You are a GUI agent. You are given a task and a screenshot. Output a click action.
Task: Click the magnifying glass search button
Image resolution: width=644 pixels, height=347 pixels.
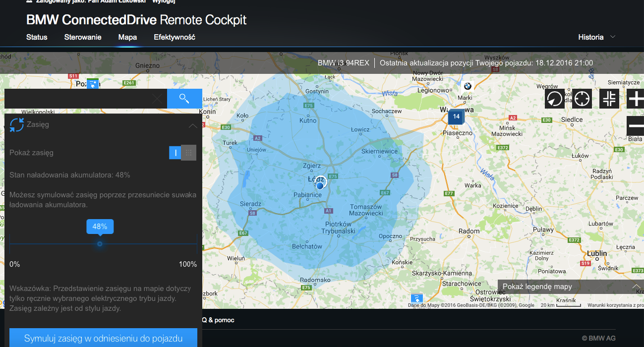click(x=184, y=99)
